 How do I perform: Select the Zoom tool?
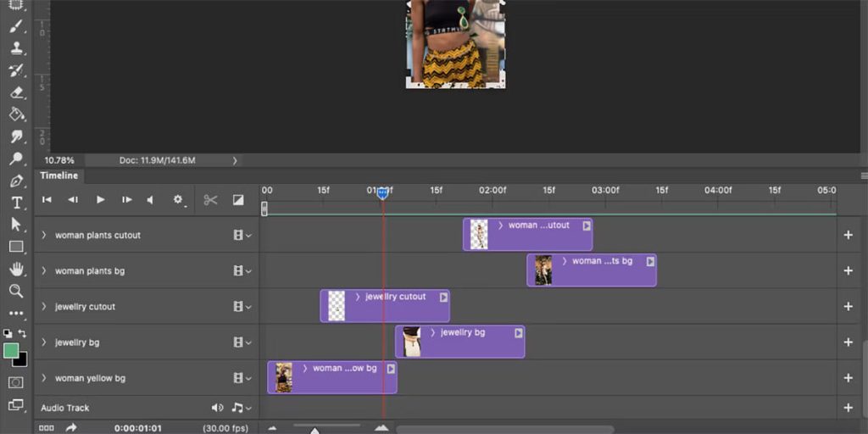pyautogui.click(x=16, y=291)
